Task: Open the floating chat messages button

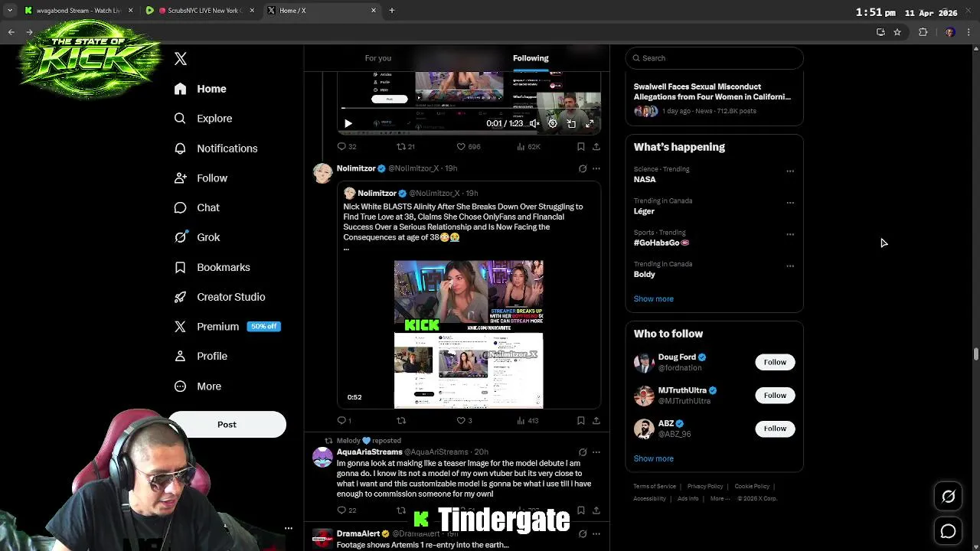Action: (948, 531)
